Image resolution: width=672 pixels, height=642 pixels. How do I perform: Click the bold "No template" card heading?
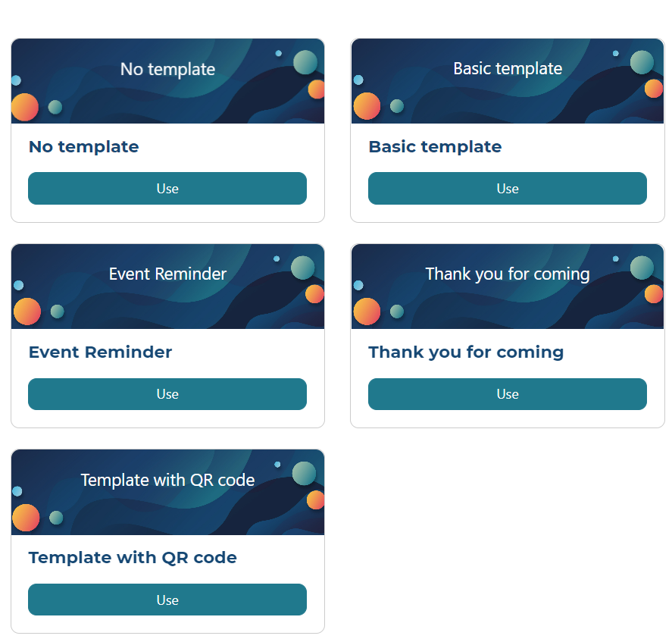coord(83,147)
